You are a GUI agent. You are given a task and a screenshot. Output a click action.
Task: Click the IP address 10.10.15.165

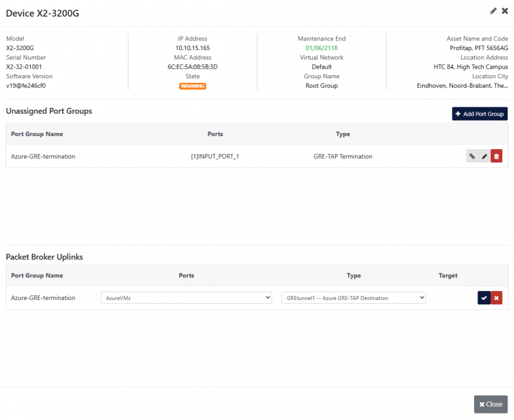pyautogui.click(x=193, y=48)
